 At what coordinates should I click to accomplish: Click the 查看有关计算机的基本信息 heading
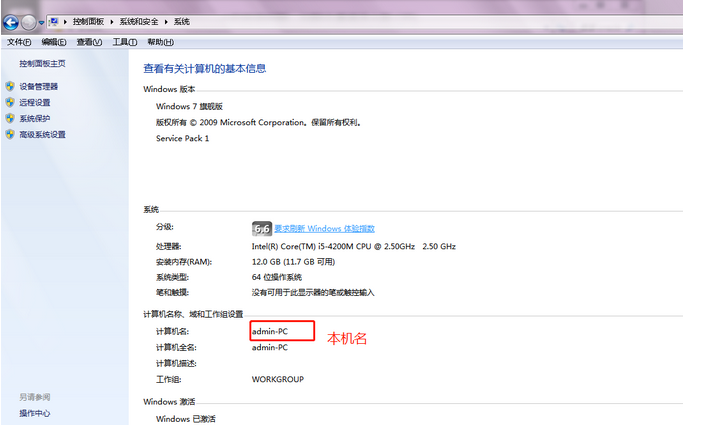click(205, 69)
